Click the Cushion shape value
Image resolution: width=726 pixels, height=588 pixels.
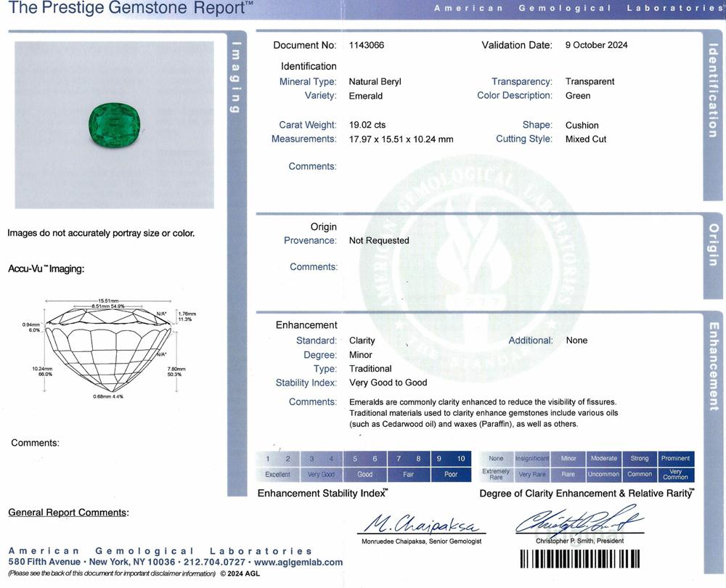[582, 125]
